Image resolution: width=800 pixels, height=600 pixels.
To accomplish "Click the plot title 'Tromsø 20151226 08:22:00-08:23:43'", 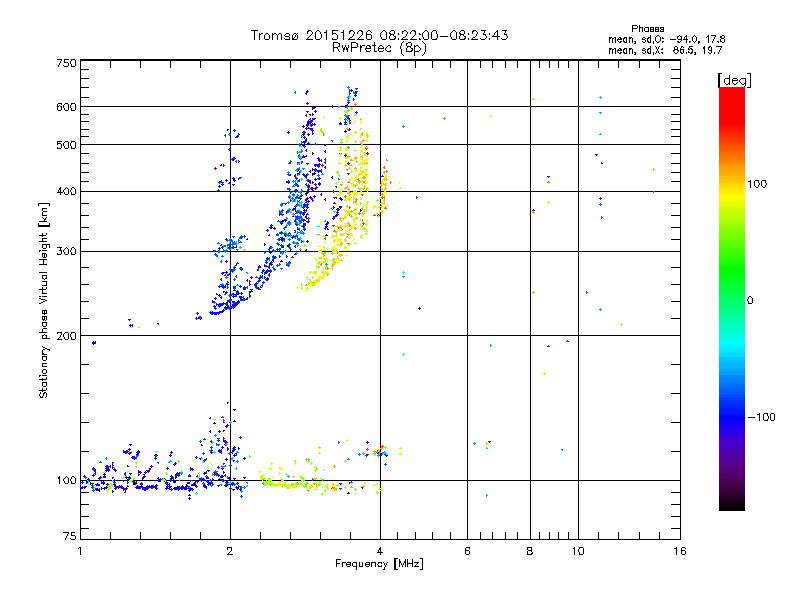I will pyautogui.click(x=379, y=35).
